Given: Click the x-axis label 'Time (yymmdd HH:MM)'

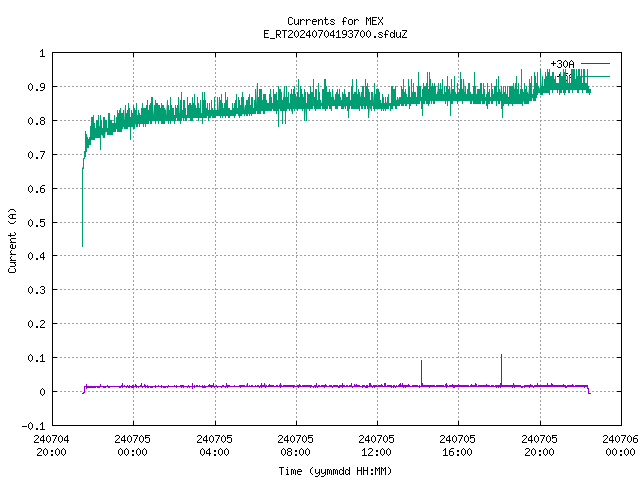Looking at the screenshot, I should pos(335,471).
